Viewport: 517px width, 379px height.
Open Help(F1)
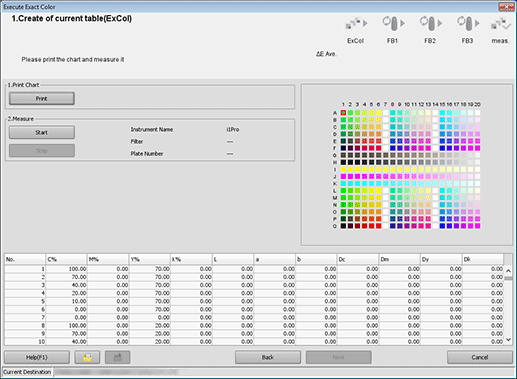[x=37, y=357]
